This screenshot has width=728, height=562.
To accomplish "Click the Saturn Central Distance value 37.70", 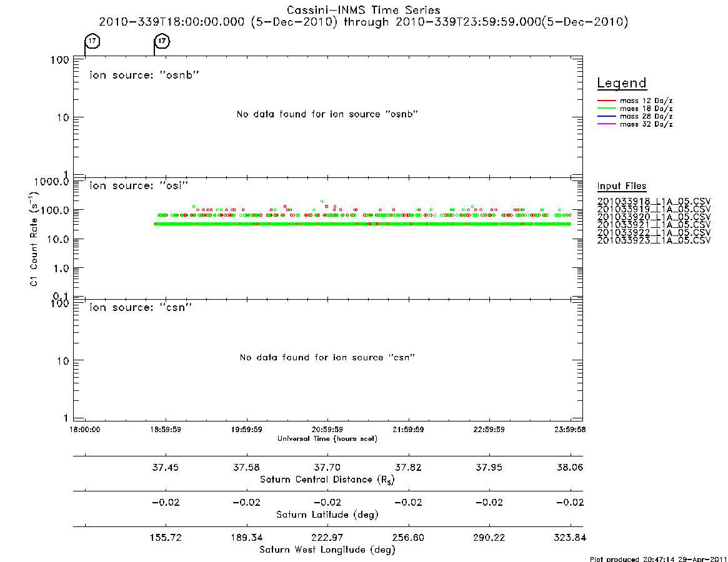I will (327, 467).
